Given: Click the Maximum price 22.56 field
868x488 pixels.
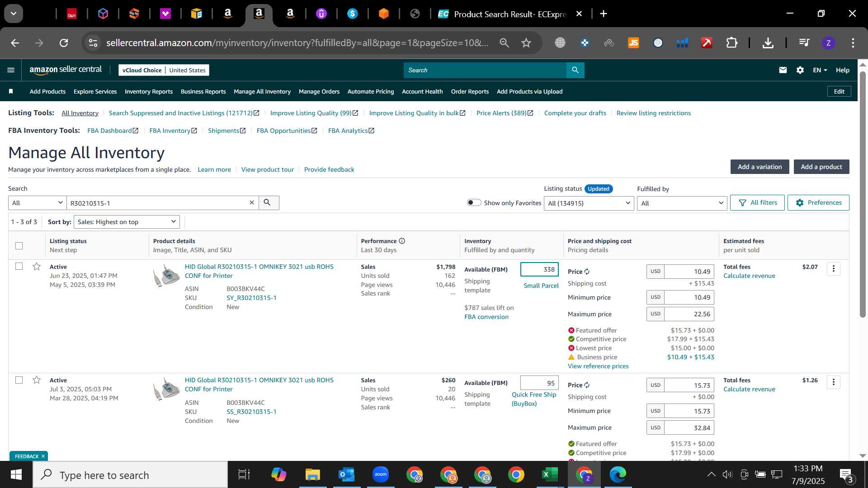Looking at the screenshot, I should tap(689, 314).
